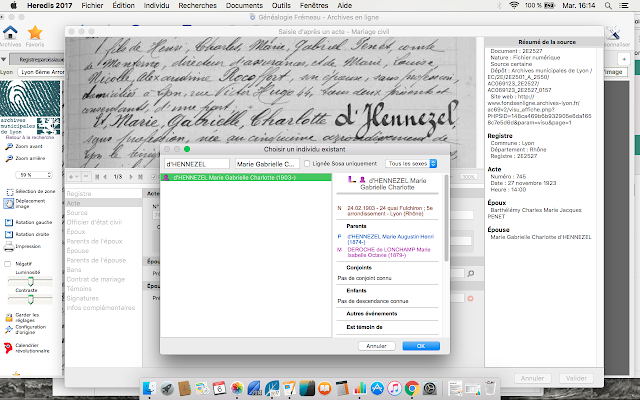640x400 pixels.
Task: Select Déplacement image tool
Action: (9, 203)
